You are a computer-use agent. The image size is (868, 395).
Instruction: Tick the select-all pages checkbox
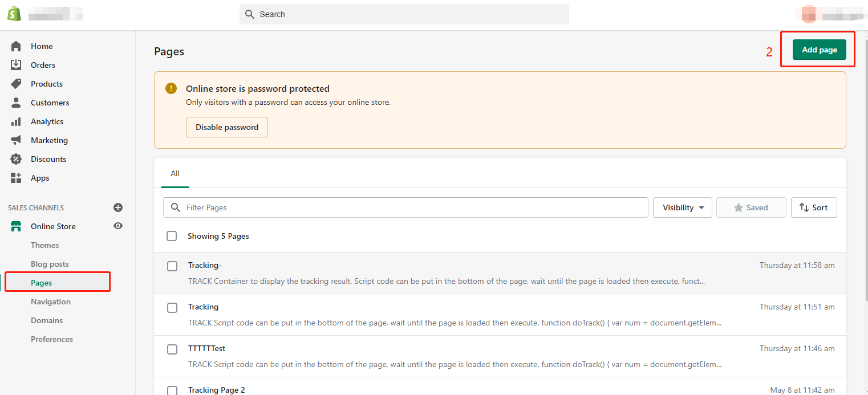pyautogui.click(x=172, y=236)
